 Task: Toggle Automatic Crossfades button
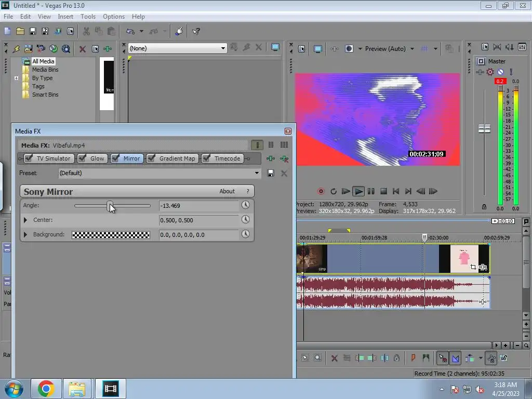(x=455, y=358)
